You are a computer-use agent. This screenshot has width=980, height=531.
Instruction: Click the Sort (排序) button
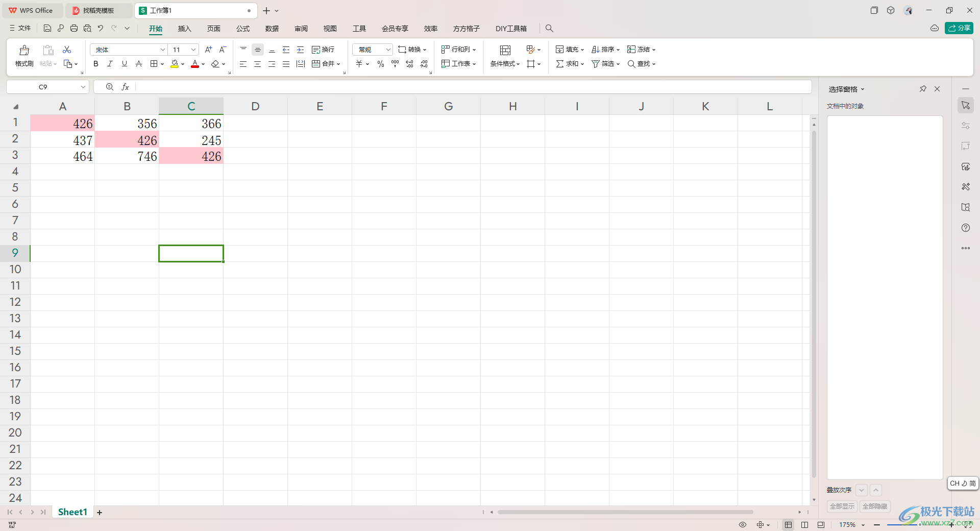605,50
